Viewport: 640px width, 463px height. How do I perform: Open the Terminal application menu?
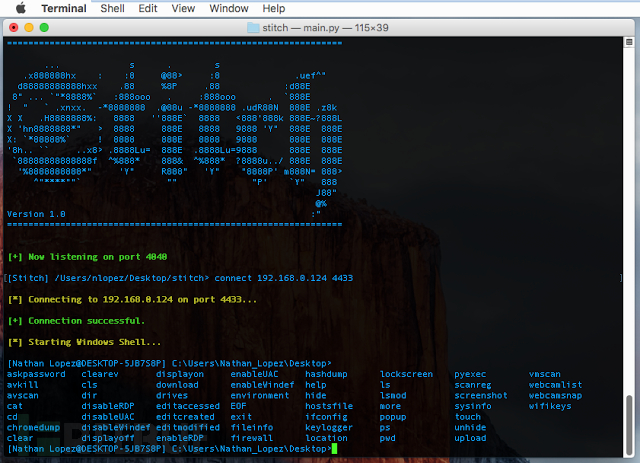(64, 8)
